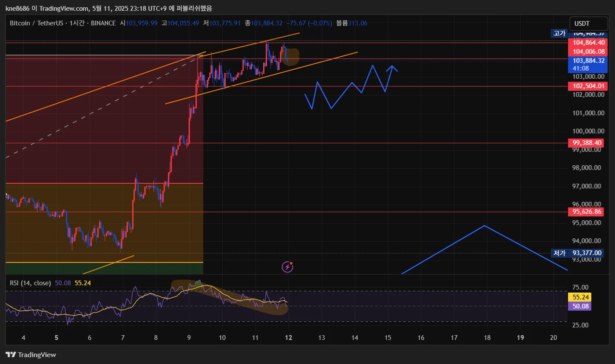Image resolution: width=615 pixels, height=364 pixels.
Task: Click the purple RSI value 50.08 in legend
Action: coord(63,283)
